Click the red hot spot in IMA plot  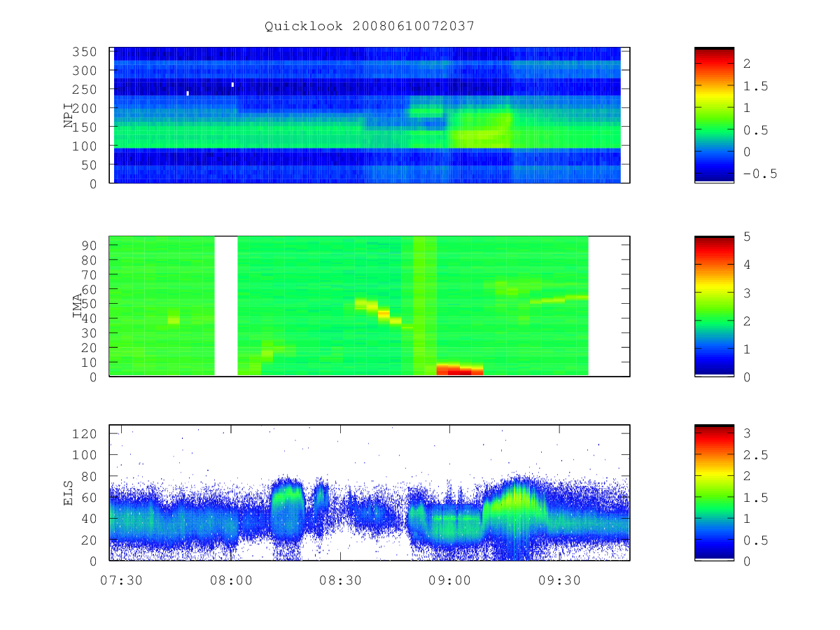pyautogui.click(x=460, y=369)
